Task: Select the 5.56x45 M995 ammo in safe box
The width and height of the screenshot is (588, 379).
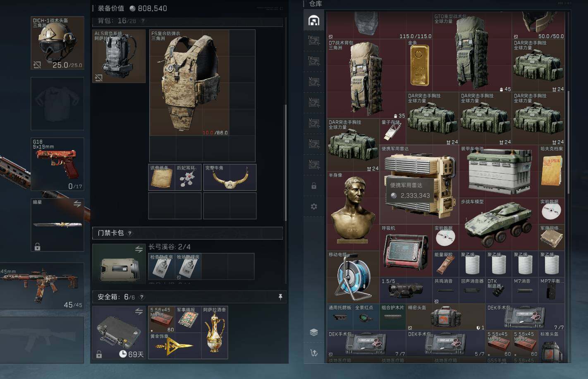Action: tap(162, 319)
